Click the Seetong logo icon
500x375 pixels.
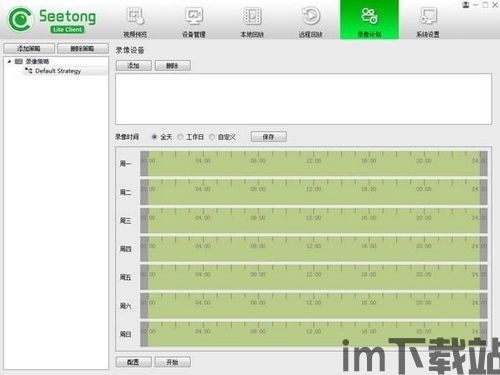tap(20, 20)
